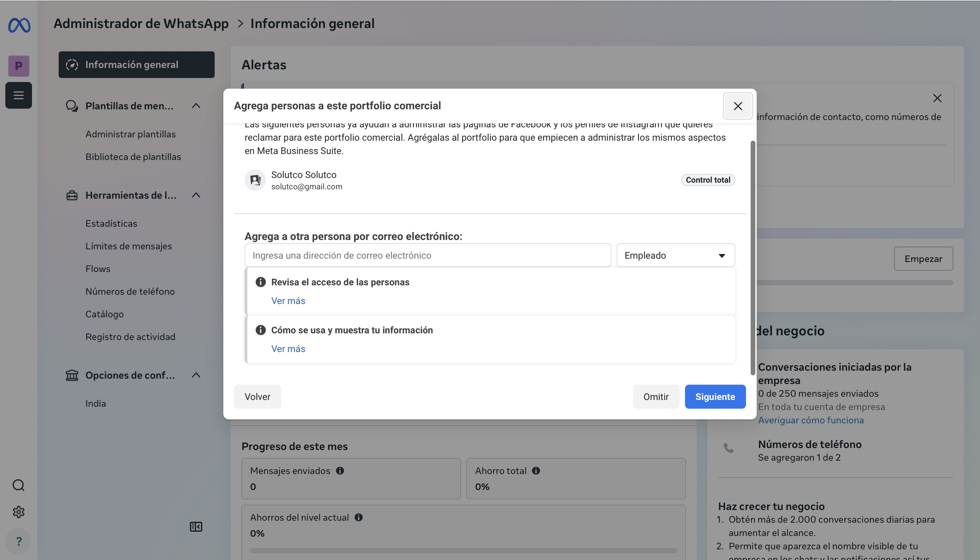
Task: Click 'Haz crecer tu negocio' heading
Action: click(x=771, y=506)
